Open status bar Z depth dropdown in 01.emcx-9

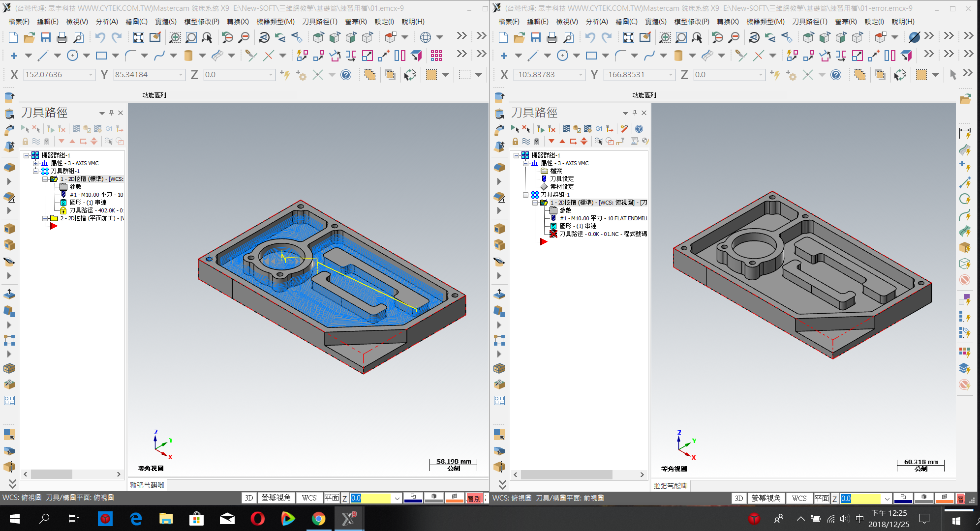coord(397,498)
